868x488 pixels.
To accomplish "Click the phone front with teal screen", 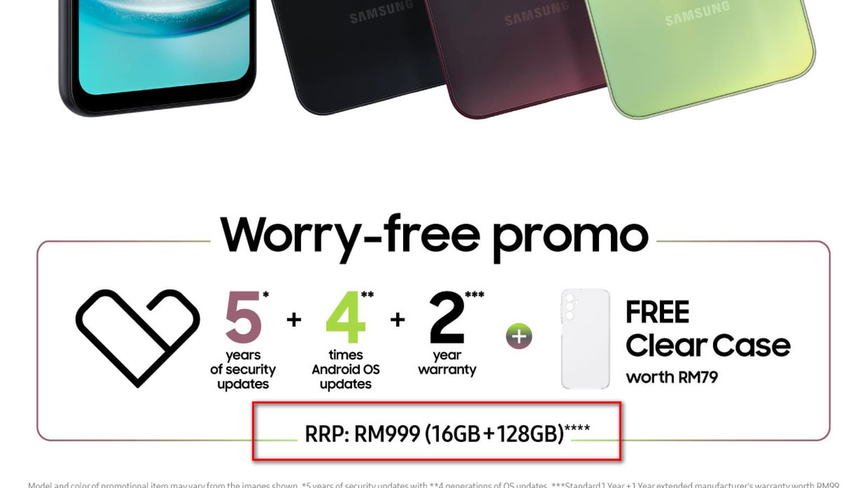I will pyautogui.click(x=157, y=54).
